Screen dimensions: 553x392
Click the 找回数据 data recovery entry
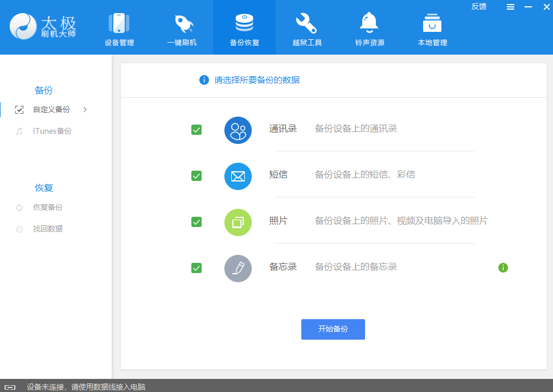tap(43, 229)
